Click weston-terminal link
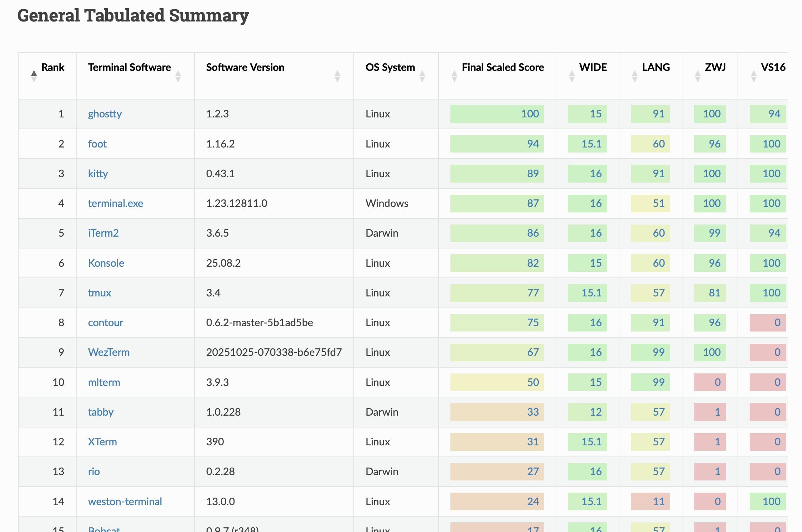The height and width of the screenshot is (532, 802). [125, 502]
